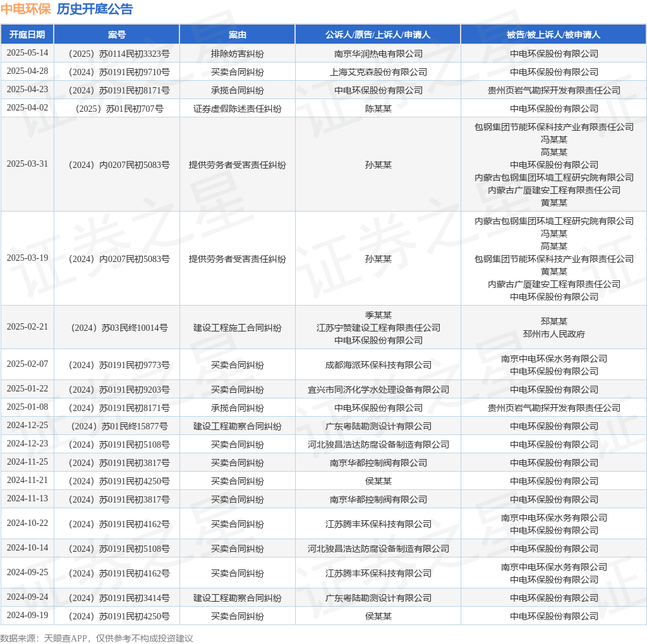
Task: Select the date 2024-10-14
Action: [27, 547]
